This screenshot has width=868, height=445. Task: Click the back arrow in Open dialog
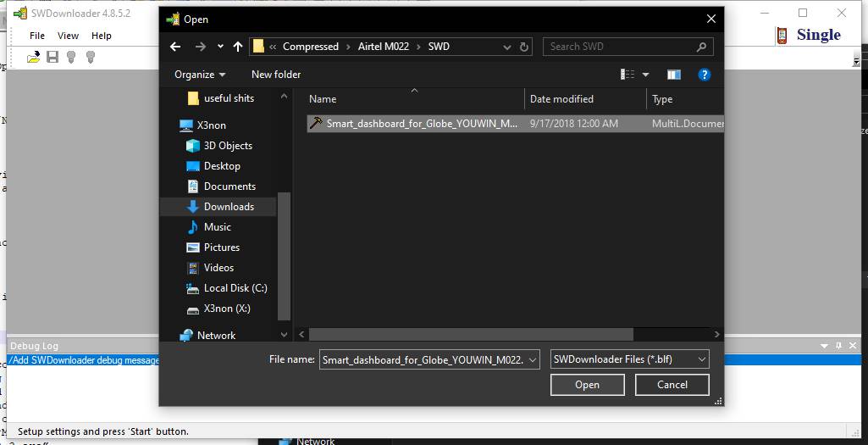(175, 47)
